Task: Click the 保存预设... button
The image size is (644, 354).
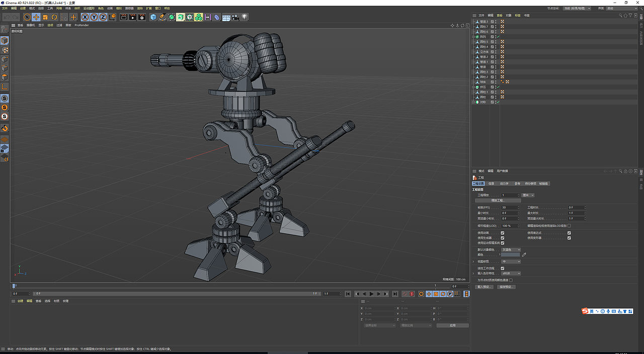Action: [x=506, y=287]
